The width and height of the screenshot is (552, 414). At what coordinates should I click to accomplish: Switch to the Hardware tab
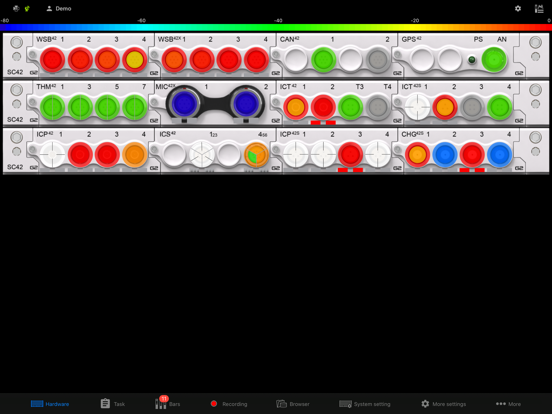(50, 404)
